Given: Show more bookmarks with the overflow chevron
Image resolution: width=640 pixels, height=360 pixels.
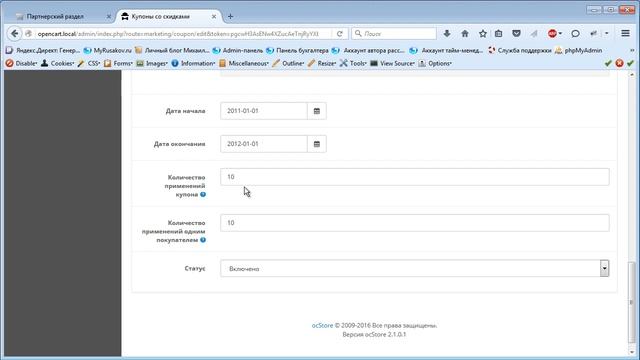Looking at the screenshot, I should click(x=632, y=50).
